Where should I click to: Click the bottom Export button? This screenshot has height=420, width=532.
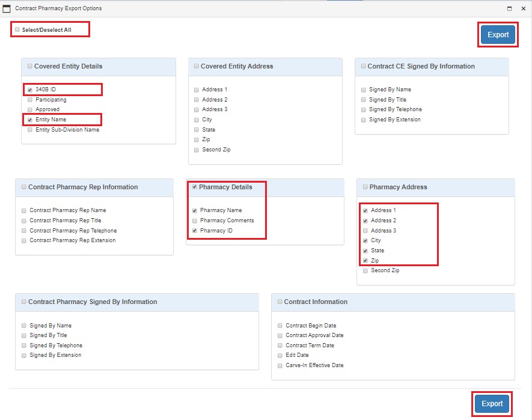(x=492, y=403)
